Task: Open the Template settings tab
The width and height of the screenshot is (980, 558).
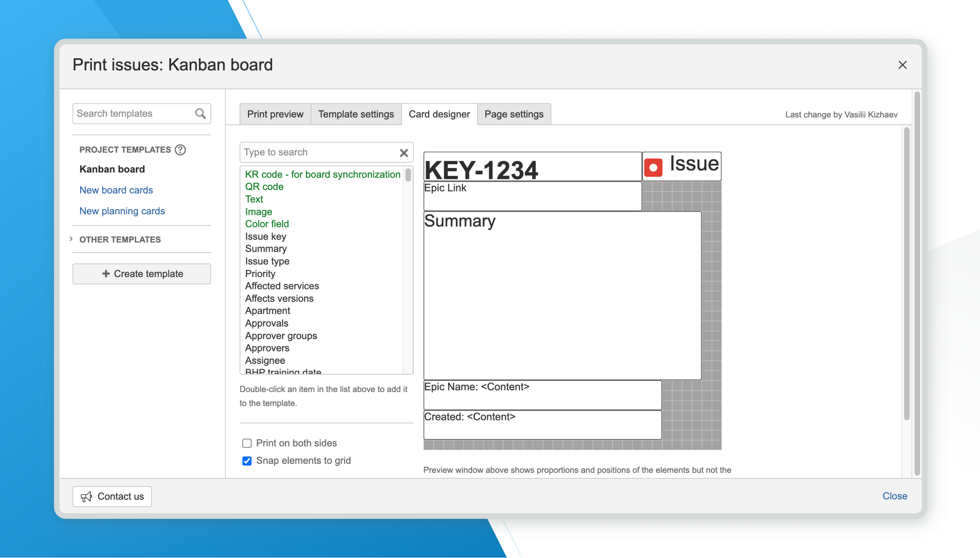Action: point(356,114)
